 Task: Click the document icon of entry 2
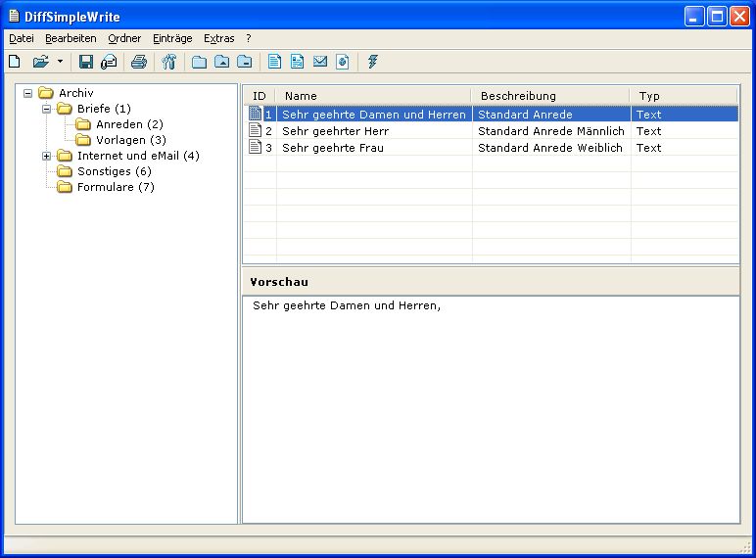tap(255, 130)
